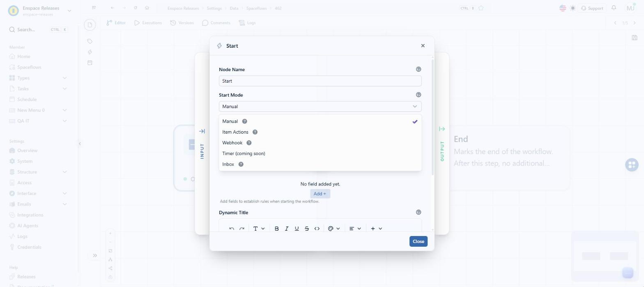644x287 pixels.
Task: Open the Logs tab
Action: tap(247, 23)
